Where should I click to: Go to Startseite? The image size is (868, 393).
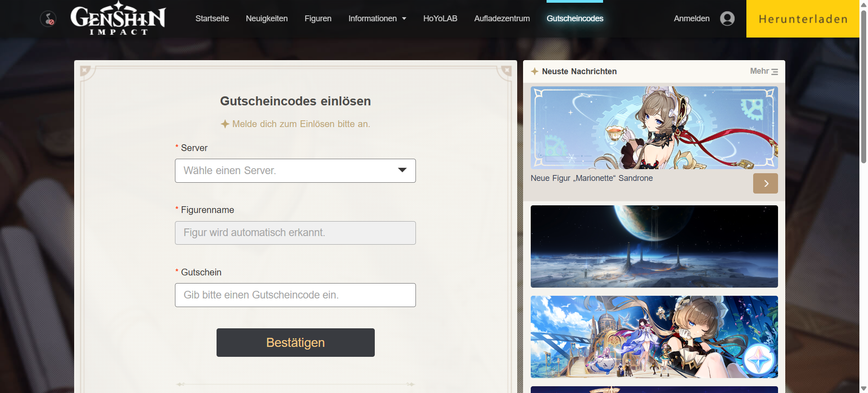click(x=212, y=19)
